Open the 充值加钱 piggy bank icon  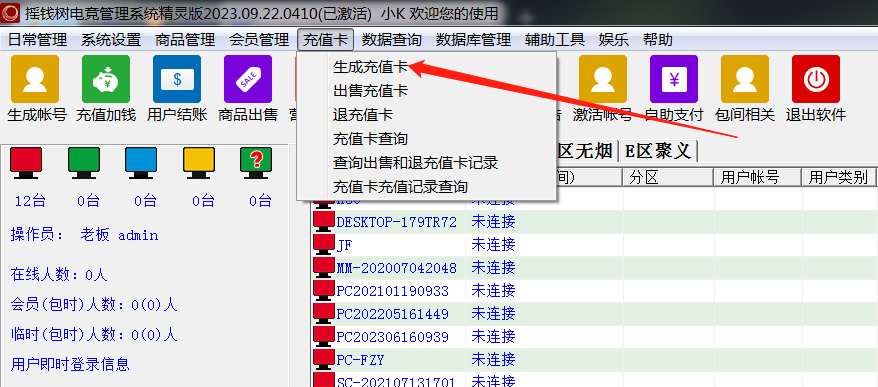106,79
